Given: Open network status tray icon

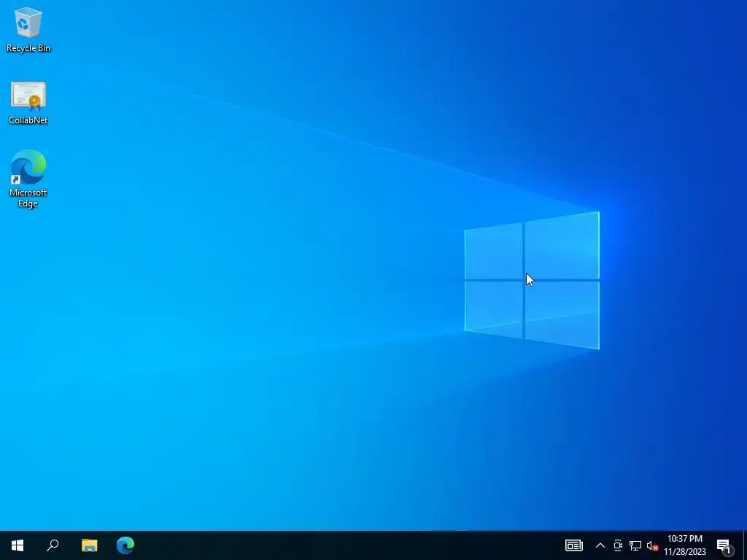Looking at the screenshot, I should pos(635,545).
